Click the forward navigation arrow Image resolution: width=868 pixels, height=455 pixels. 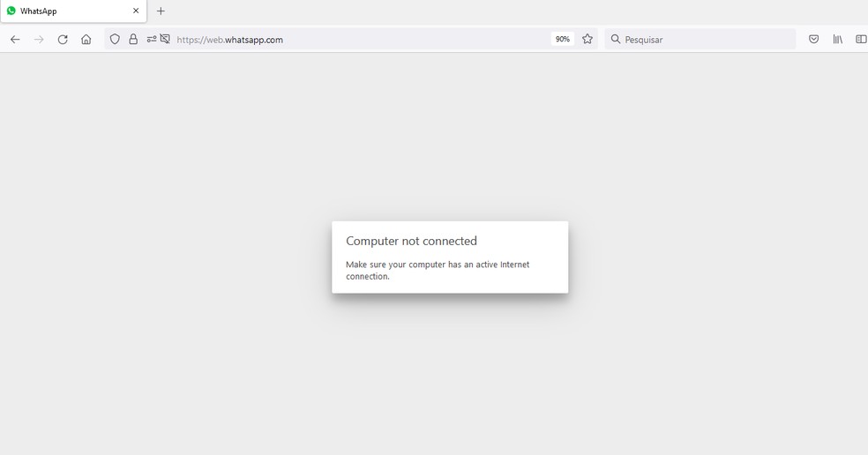(x=39, y=40)
